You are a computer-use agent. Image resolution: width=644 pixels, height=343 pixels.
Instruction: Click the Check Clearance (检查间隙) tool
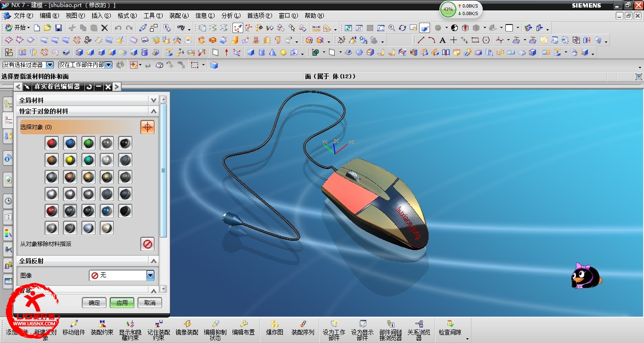click(450, 328)
